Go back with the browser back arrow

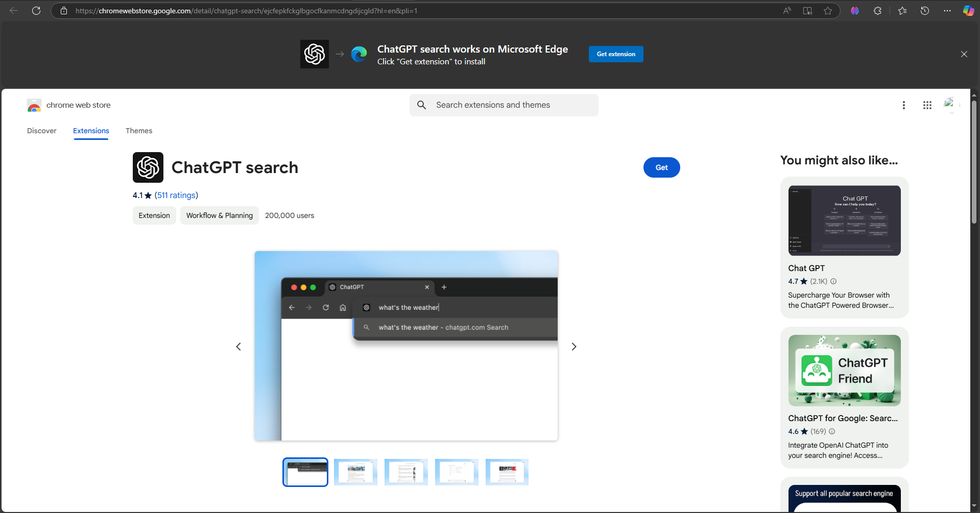click(14, 11)
